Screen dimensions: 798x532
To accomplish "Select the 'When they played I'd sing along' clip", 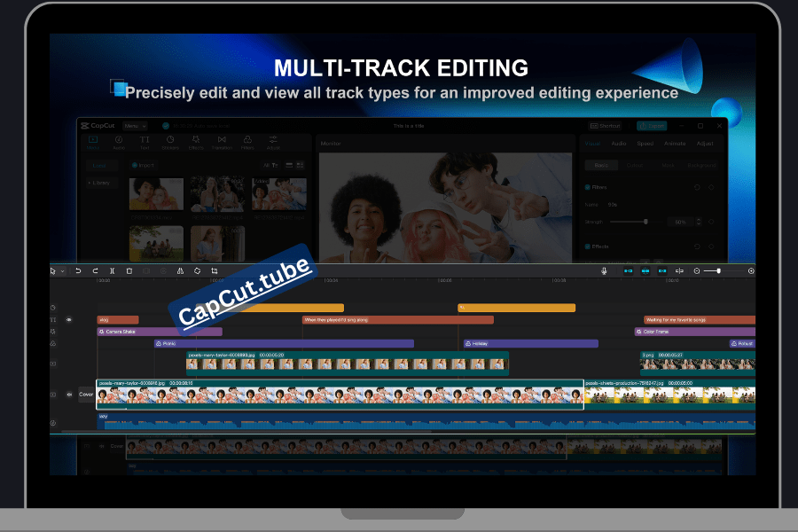I will [398, 320].
